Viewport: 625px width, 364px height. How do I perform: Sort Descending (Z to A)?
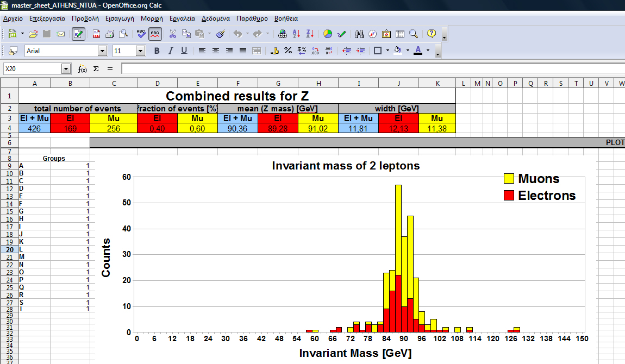click(310, 34)
